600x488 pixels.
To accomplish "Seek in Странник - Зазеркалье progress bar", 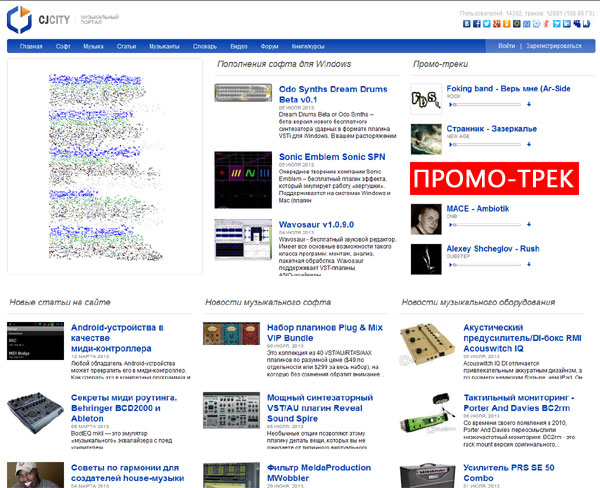I will [x=487, y=144].
